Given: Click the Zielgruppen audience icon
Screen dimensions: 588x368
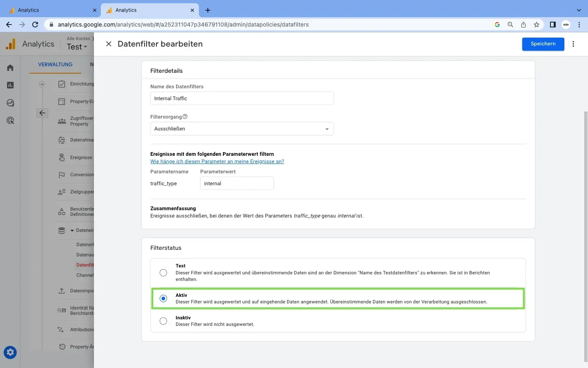Looking at the screenshot, I should click(x=62, y=192).
